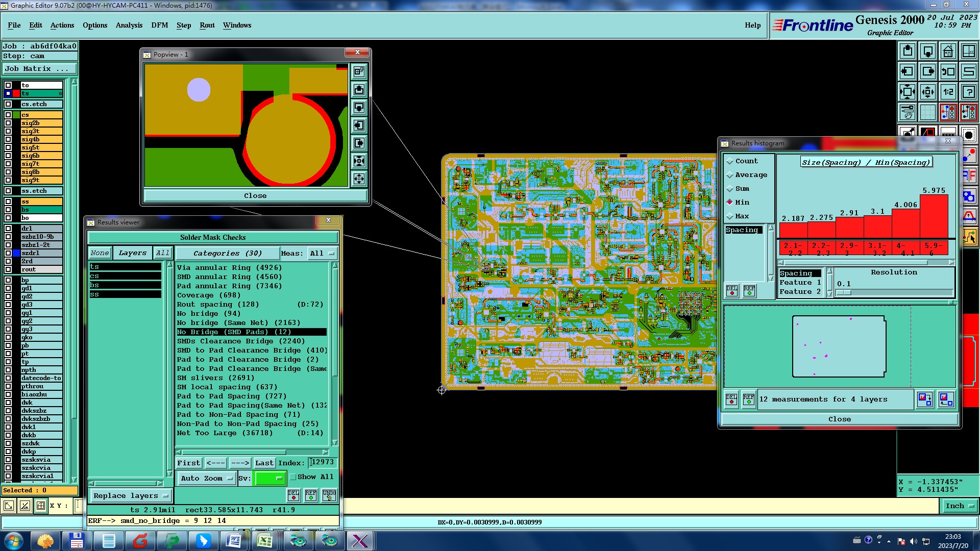Click the Last result button
980x551 pixels.
coord(264,463)
